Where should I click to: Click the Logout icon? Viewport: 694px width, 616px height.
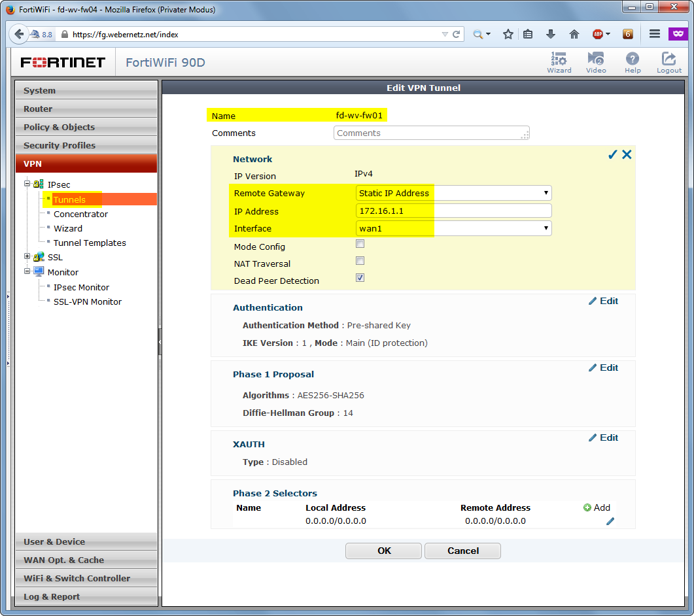[x=668, y=62]
